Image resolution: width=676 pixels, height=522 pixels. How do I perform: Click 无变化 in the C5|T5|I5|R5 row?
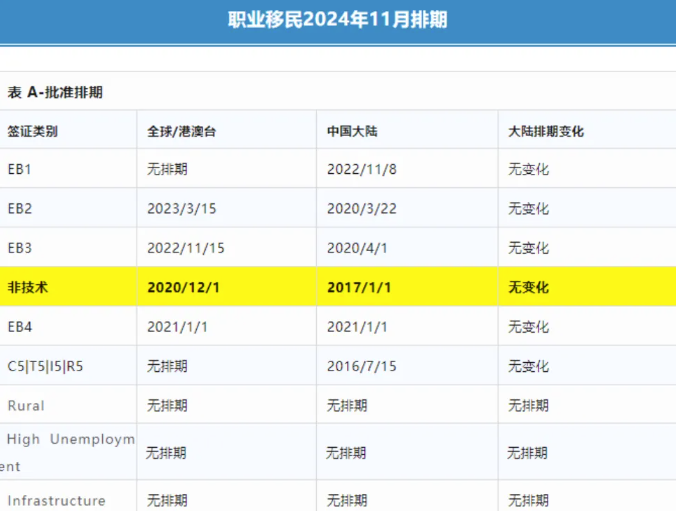click(529, 366)
